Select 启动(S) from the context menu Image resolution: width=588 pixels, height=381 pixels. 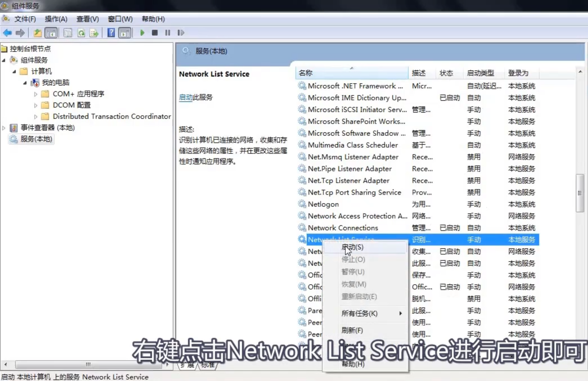(352, 247)
